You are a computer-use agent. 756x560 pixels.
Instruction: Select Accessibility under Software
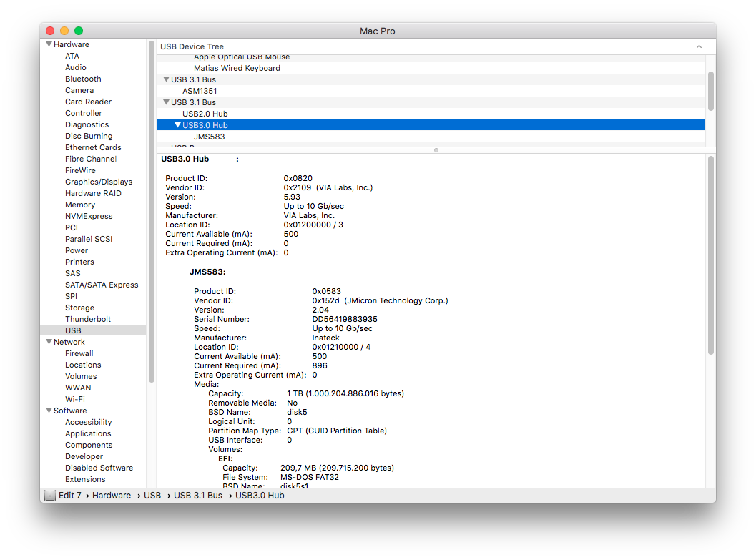[88, 422]
